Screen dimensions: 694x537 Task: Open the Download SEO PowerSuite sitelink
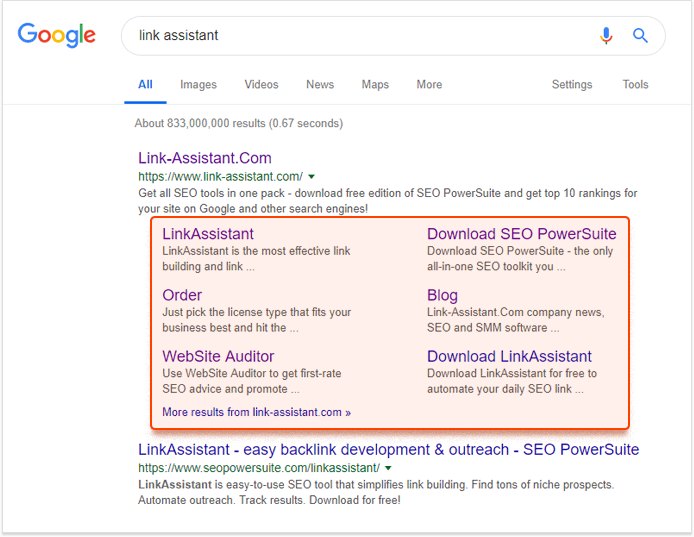tap(521, 234)
